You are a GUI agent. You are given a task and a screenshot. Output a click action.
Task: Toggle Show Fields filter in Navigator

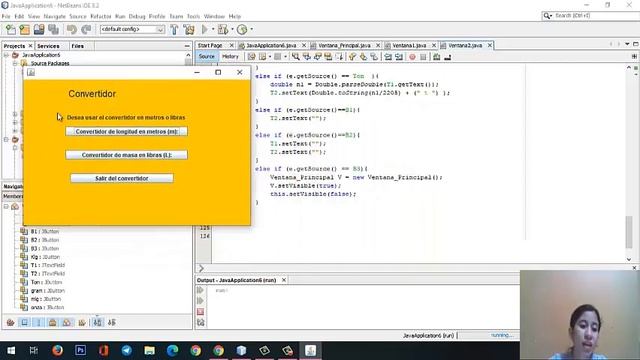tap(24, 322)
